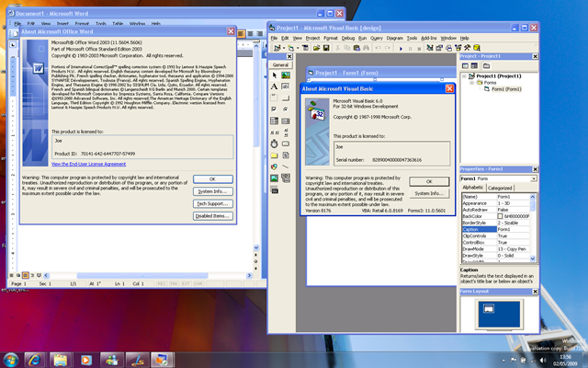Image resolution: width=588 pixels, height=368 pixels.
Task: Select the Label control (letter A)
Action: coord(274,86)
